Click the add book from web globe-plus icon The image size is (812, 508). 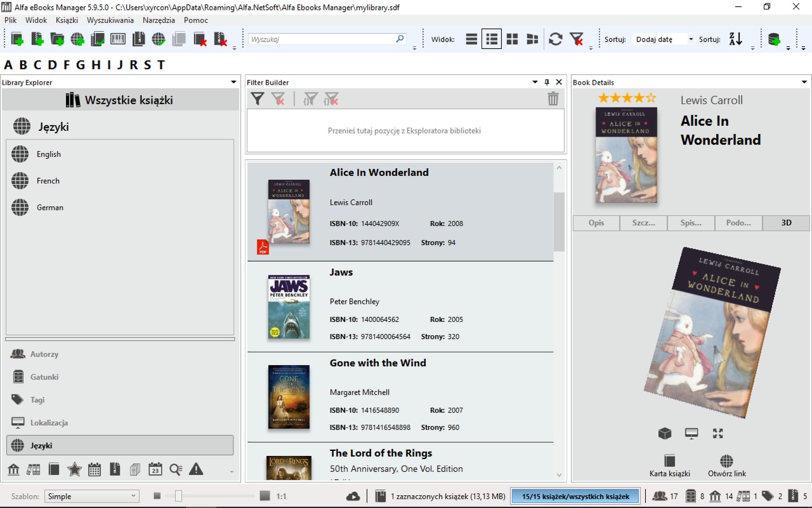pos(77,39)
